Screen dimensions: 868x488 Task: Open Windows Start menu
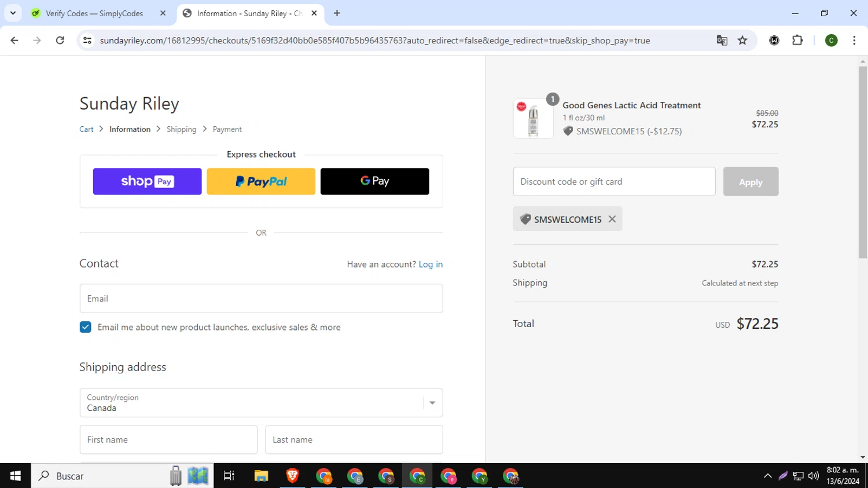[x=16, y=476]
